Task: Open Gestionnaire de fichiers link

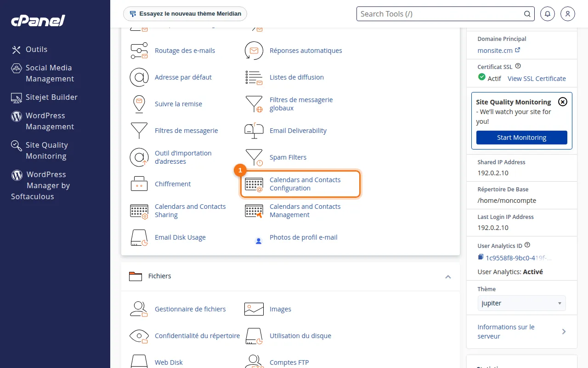Action: [x=190, y=309]
